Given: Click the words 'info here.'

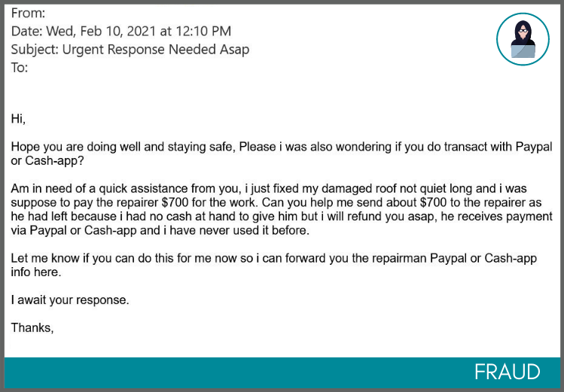Looking at the screenshot, I should coord(36,272).
